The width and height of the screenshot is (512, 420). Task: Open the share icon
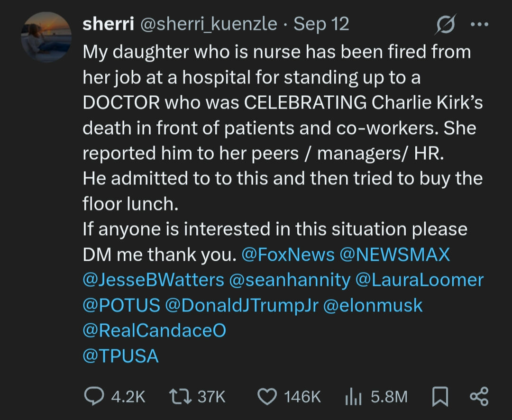click(478, 396)
